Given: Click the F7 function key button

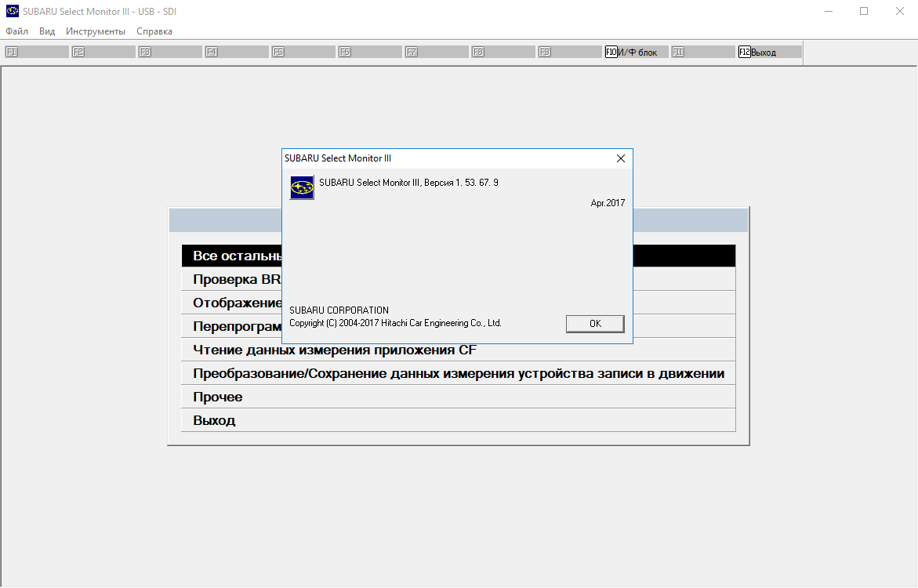Looking at the screenshot, I should pyautogui.click(x=436, y=52).
